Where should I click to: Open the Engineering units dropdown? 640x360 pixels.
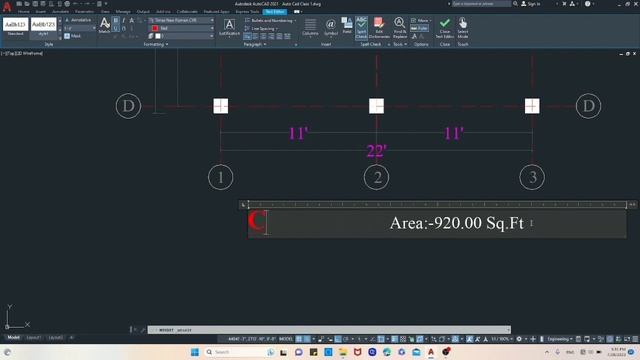pos(560,339)
